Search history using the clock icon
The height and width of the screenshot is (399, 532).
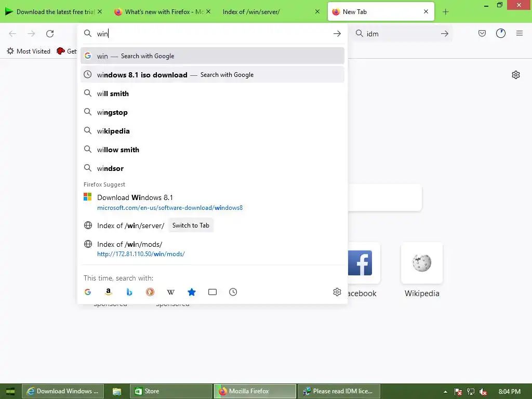click(x=233, y=292)
